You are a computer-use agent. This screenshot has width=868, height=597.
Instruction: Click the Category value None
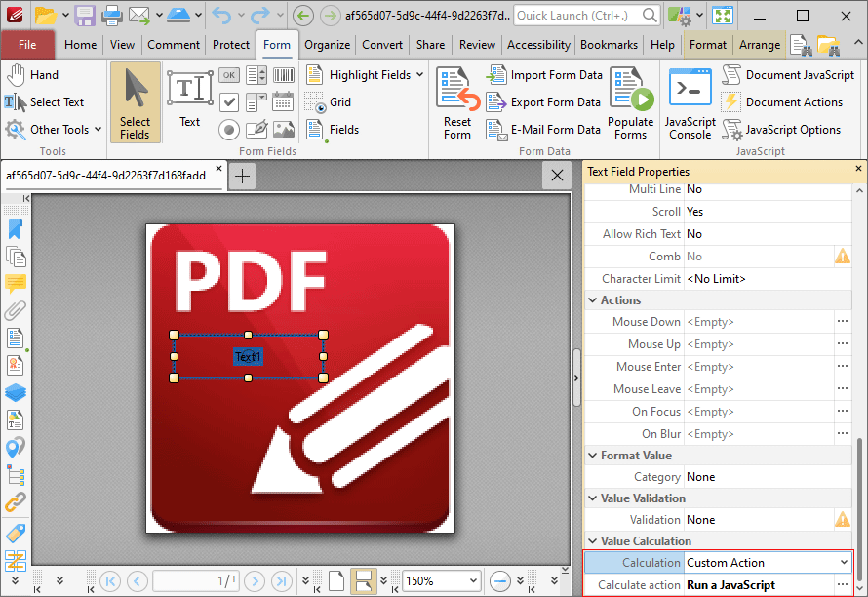pyautogui.click(x=768, y=477)
